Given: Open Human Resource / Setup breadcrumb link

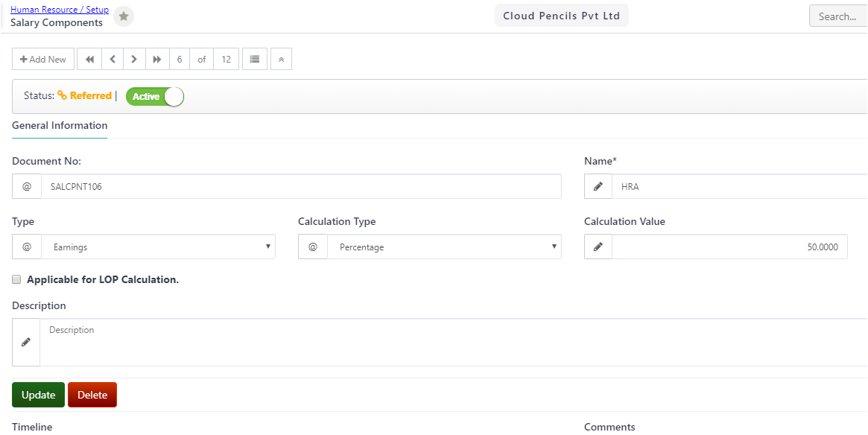Looking at the screenshot, I should [60, 10].
